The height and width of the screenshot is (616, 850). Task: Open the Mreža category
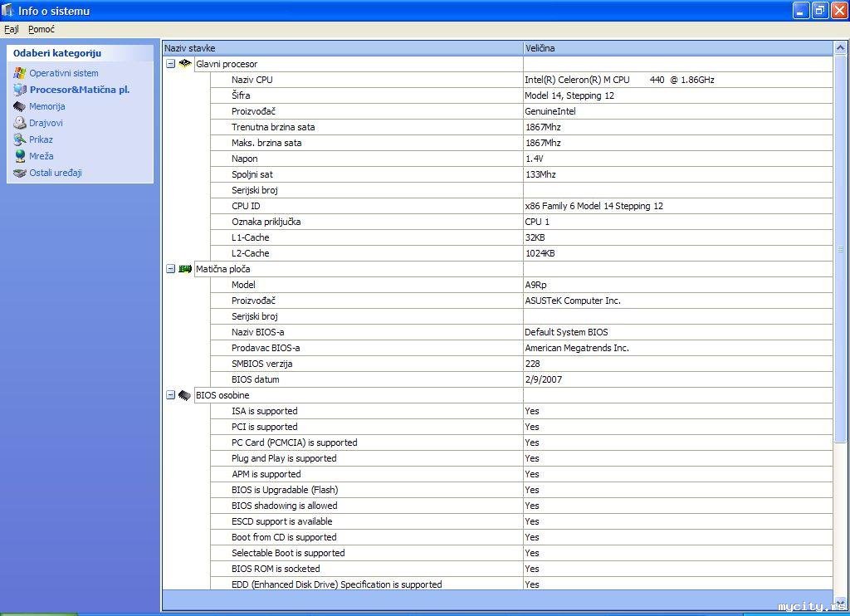pos(42,156)
